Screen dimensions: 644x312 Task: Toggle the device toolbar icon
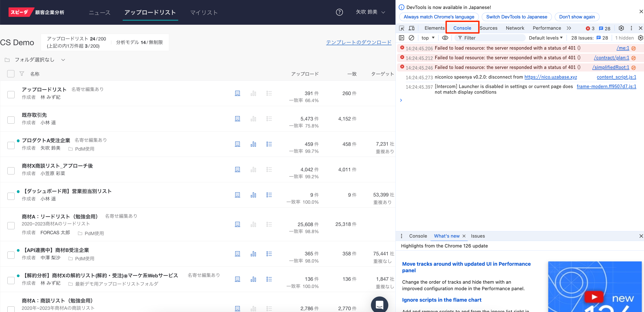411,28
